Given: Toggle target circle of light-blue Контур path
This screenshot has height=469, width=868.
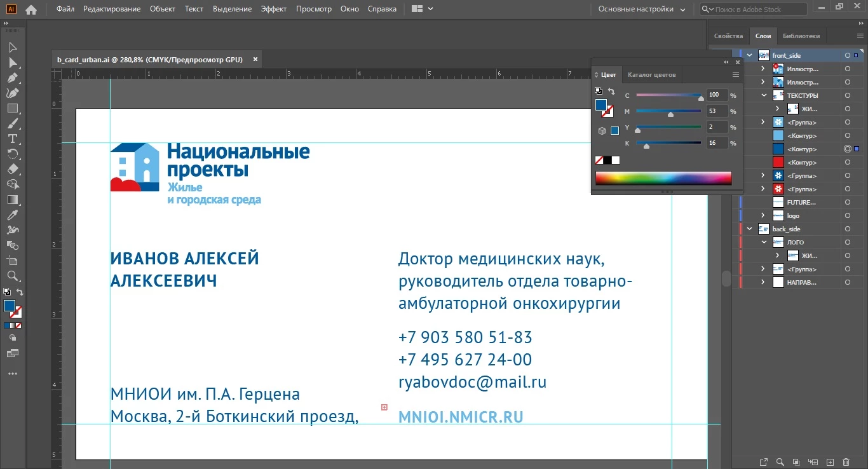Looking at the screenshot, I should (x=847, y=135).
